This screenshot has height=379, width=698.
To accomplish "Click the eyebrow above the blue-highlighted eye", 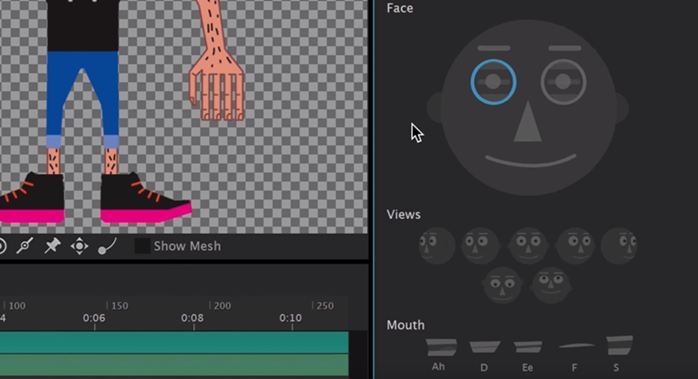I will point(494,48).
